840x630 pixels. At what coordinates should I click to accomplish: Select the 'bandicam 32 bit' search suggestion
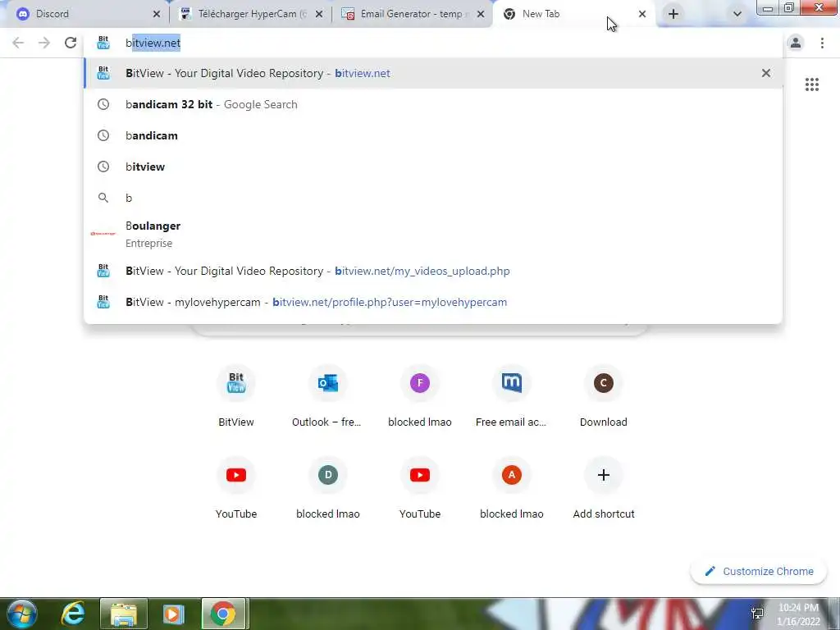pyautogui.click(x=433, y=104)
